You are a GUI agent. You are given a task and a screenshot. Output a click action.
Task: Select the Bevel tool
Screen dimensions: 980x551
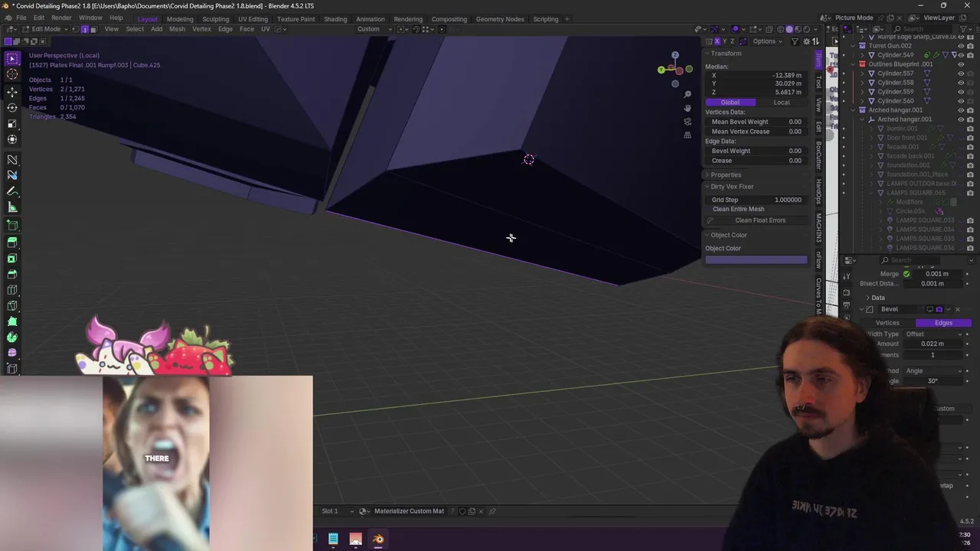point(12,274)
